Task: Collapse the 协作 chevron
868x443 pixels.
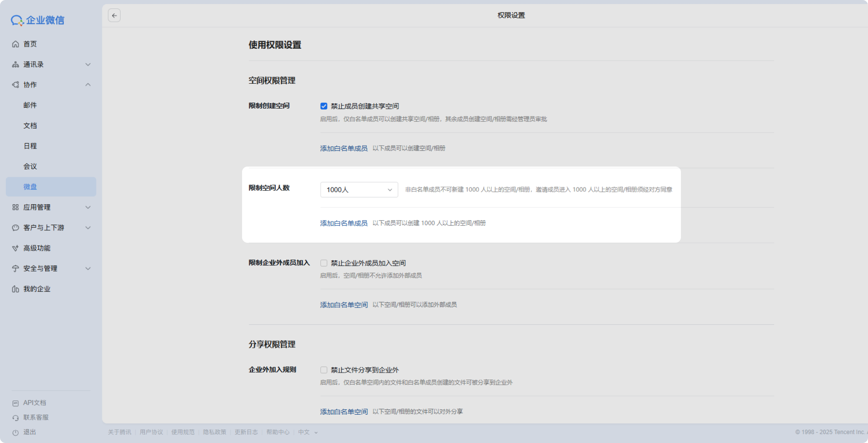Action: click(88, 85)
